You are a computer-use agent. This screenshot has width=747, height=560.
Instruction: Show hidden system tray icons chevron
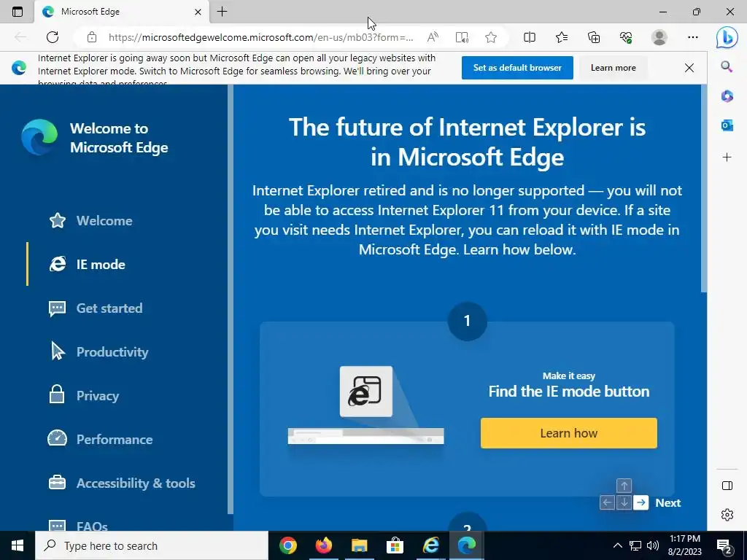(x=617, y=545)
